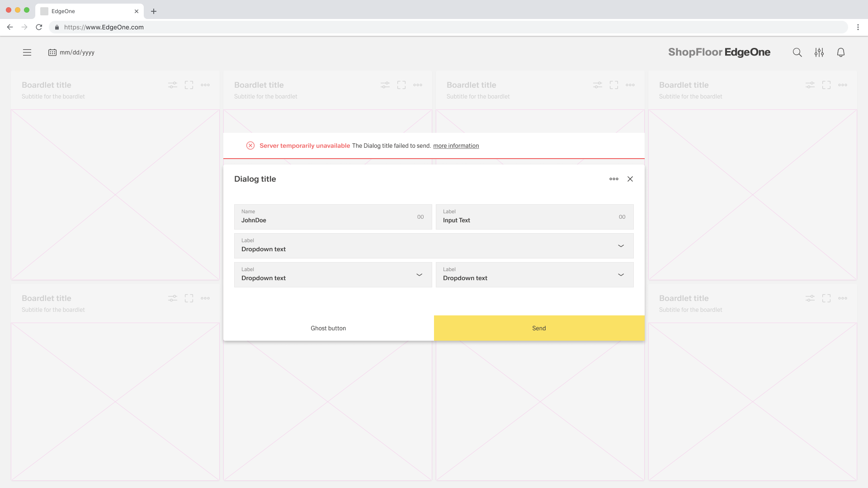Viewport: 868px width, 488px height.
Task: Open the hamburger menu in the header
Action: [27, 52]
